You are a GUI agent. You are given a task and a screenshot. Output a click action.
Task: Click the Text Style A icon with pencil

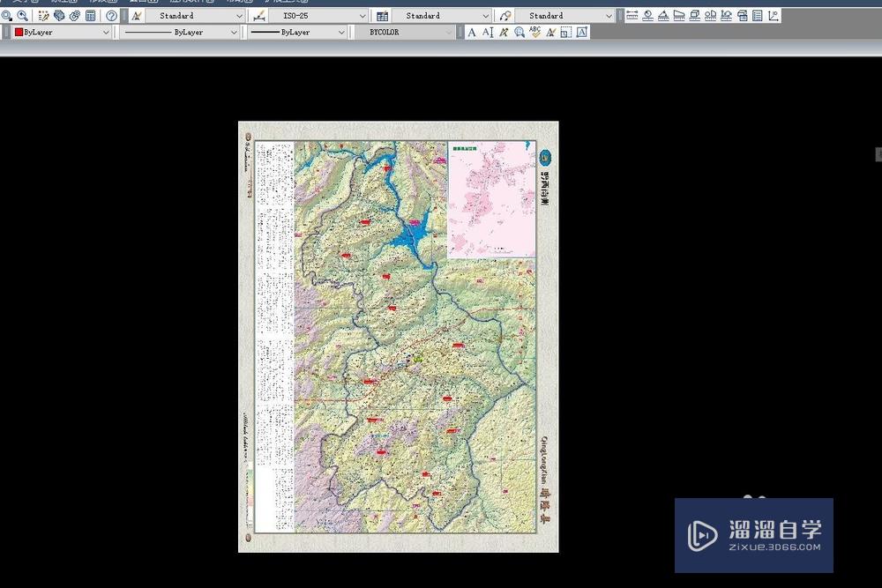click(550, 33)
